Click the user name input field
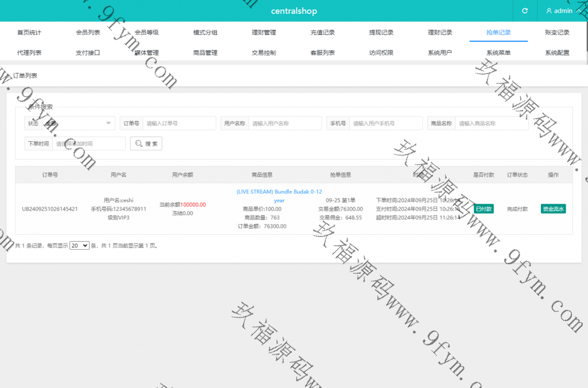 point(285,123)
